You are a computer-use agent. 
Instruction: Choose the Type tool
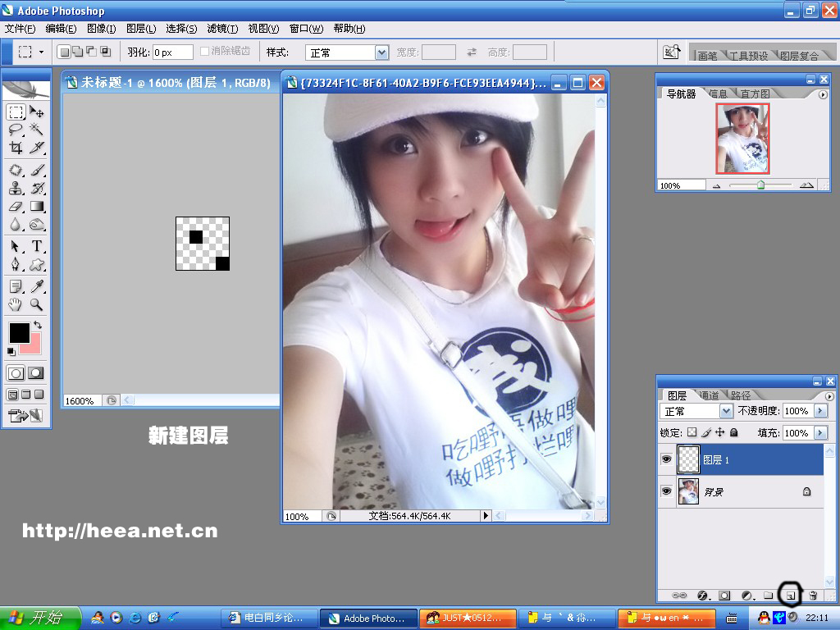click(37, 246)
